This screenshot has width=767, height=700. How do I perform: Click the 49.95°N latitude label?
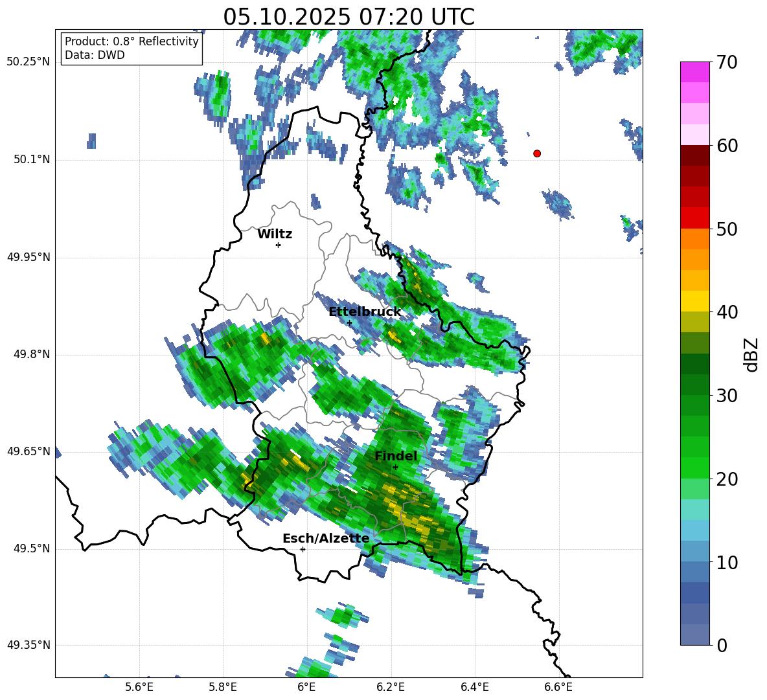click(x=29, y=257)
